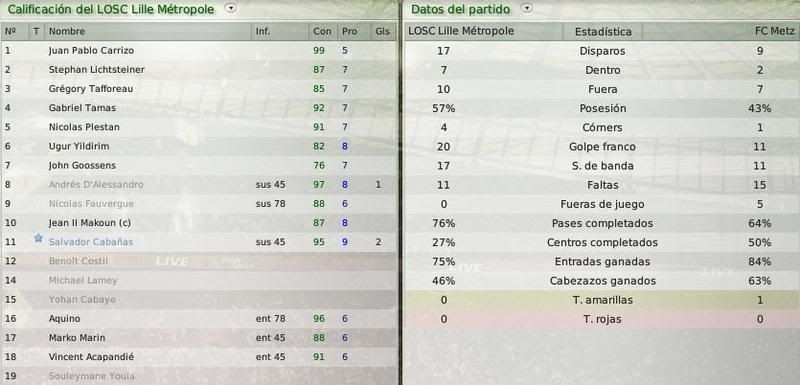
Task: Open Andrés D'Alessandro's profile link
Action: tap(96, 185)
